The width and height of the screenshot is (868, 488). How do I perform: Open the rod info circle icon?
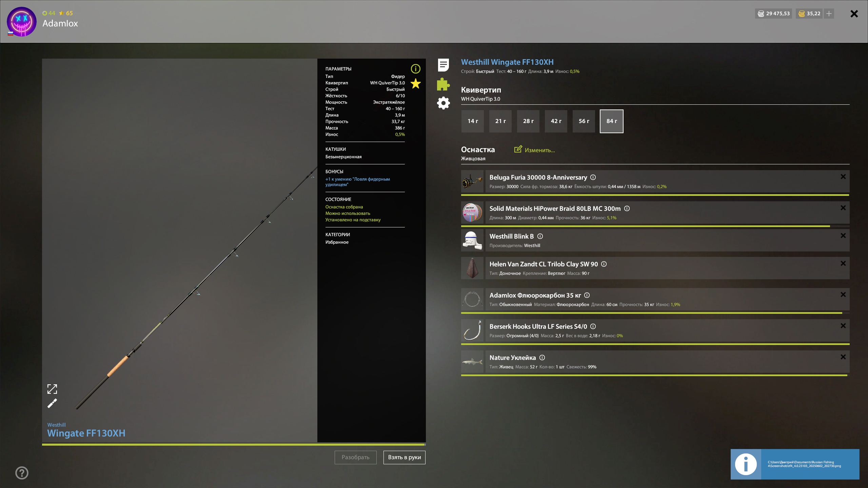(x=415, y=69)
